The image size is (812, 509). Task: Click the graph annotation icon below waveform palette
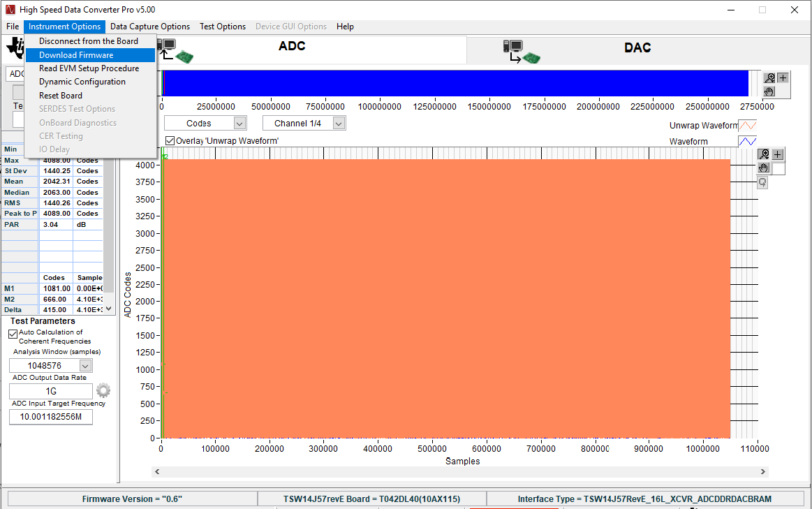[x=762, y=182]
